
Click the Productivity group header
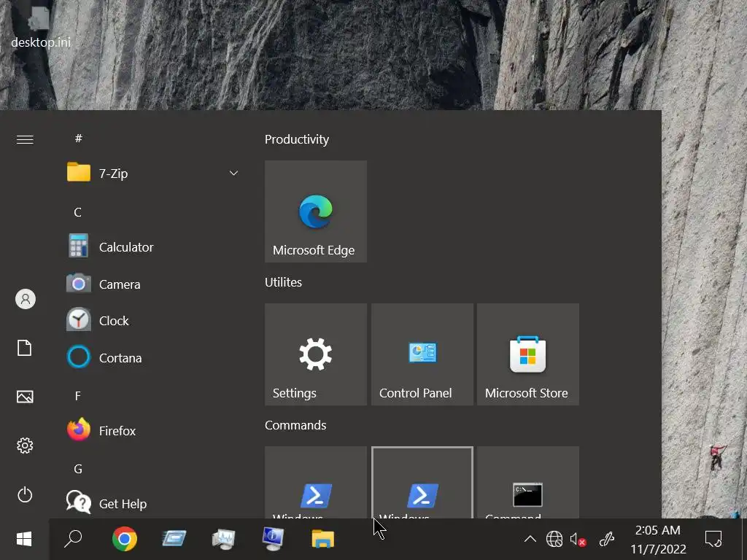[x=297, y=139]
